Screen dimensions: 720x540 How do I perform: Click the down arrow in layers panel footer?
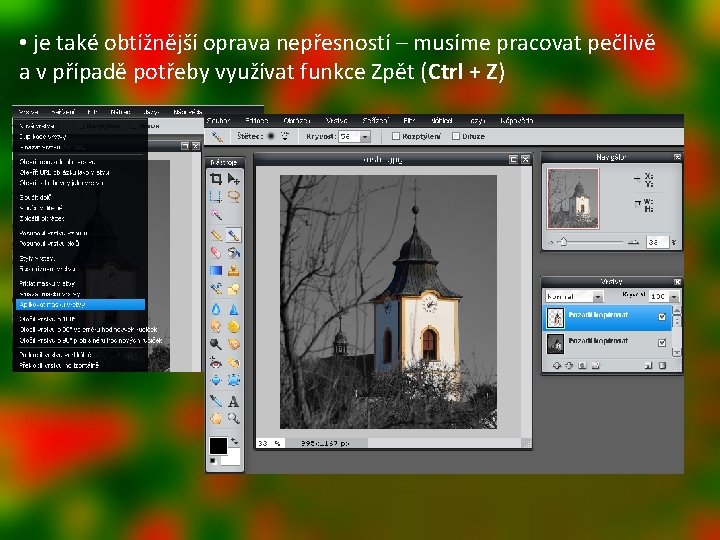click(569, 366)
